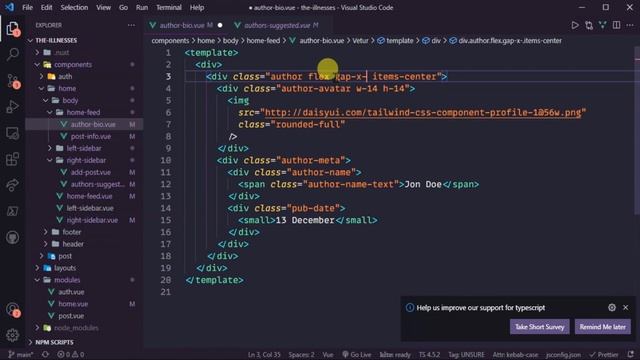Open errors and warnings count in status bar
The width and height of the screenshot is (640, 360).
coord(71,354)
